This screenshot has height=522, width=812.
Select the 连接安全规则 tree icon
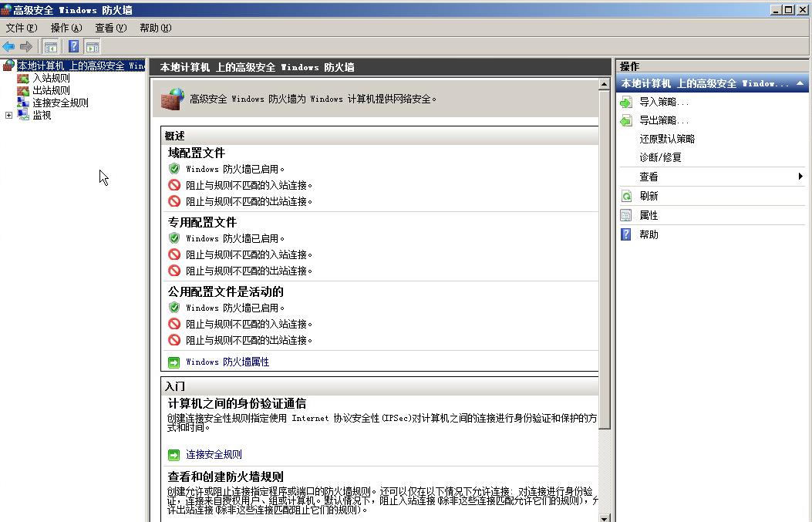pyautogui.click(x=23, y=103)
